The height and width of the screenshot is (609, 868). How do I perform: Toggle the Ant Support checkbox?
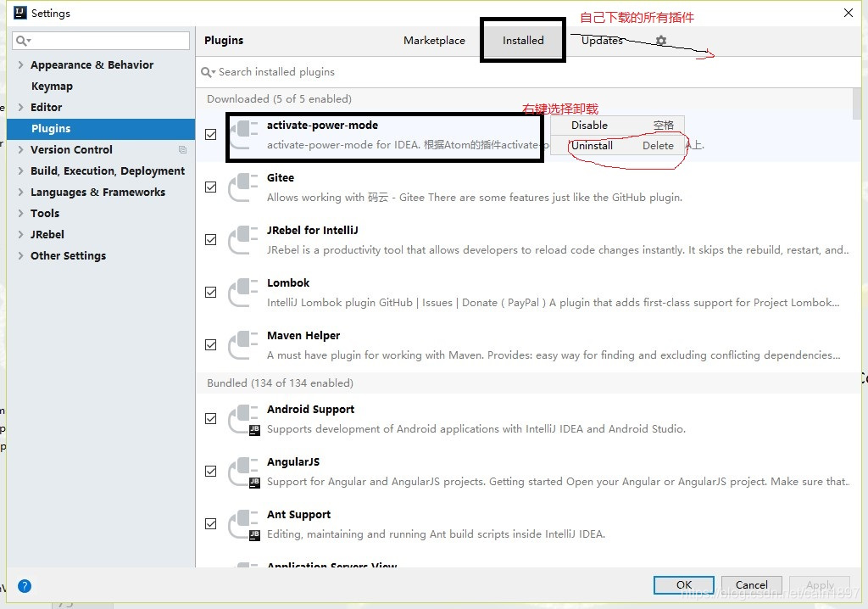[211, 524]
